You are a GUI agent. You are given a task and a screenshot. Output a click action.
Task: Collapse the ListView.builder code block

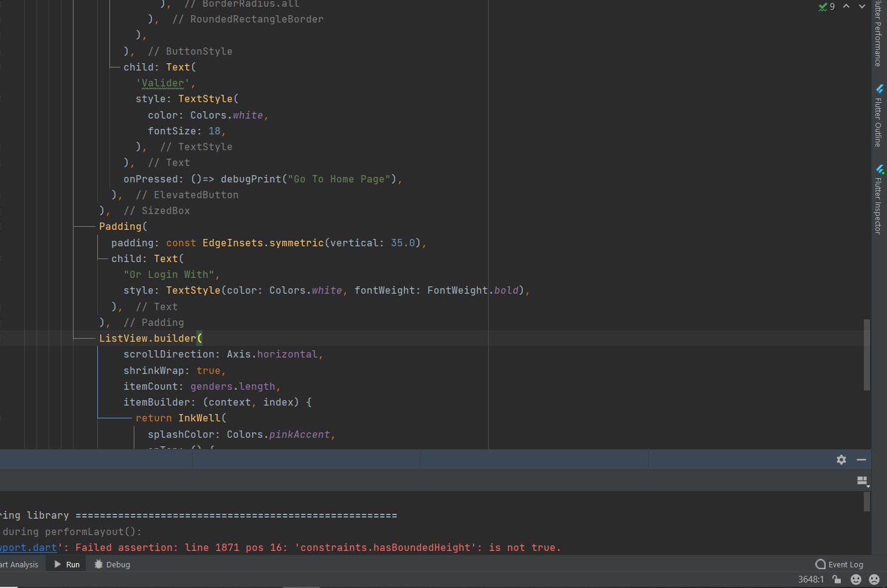click(x=85, y=338)
